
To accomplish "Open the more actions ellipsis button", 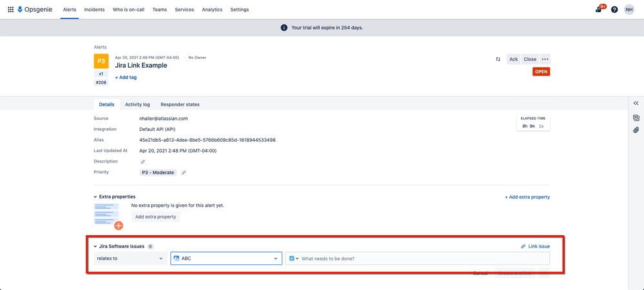I will [x=545, y=59].
